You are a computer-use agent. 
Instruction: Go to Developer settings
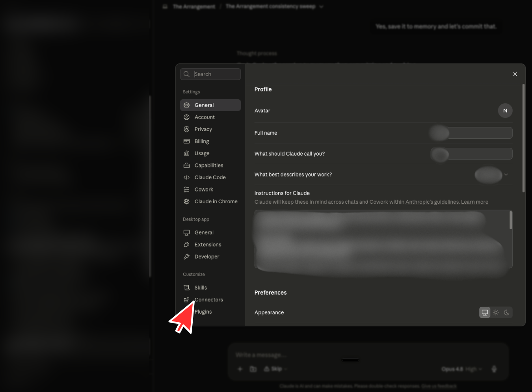click(210, 256)
